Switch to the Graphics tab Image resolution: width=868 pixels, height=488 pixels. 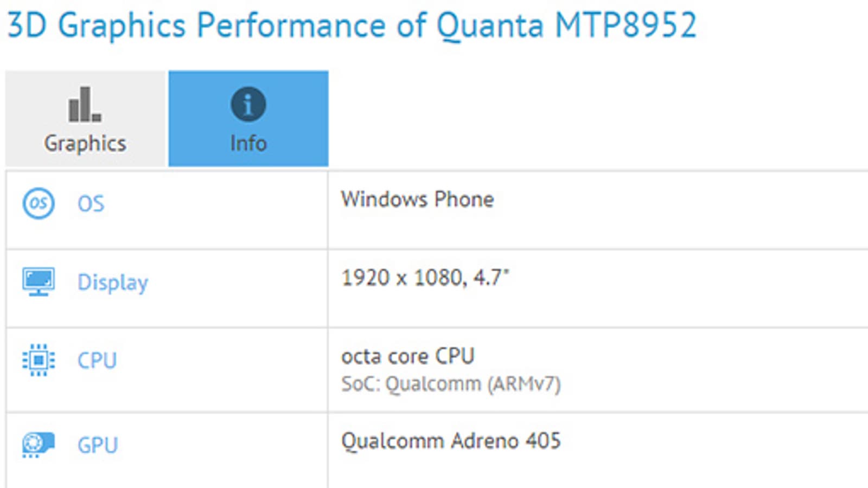[x=85, y=119]
